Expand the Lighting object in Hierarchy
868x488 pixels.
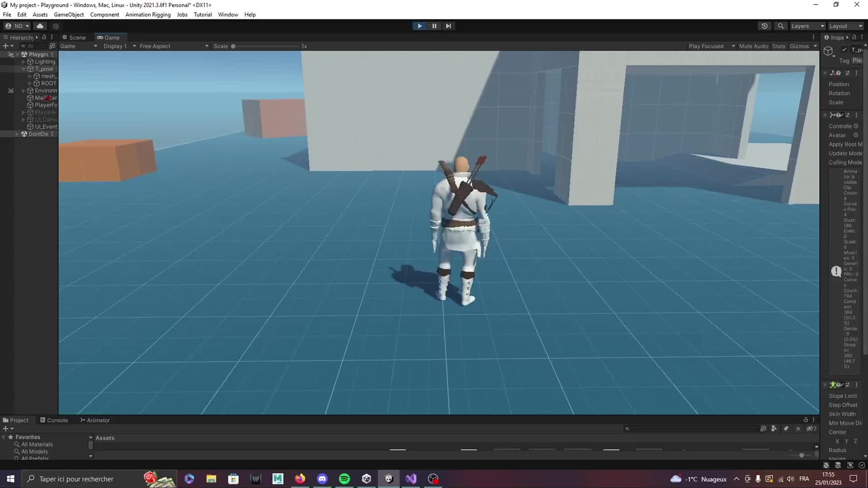[x=24, y=61]
